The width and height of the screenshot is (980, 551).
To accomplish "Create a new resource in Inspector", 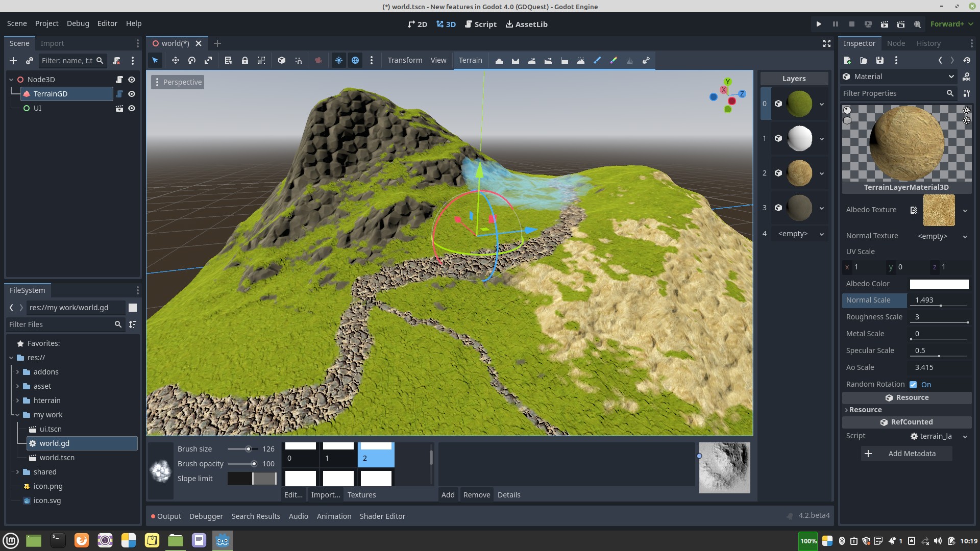I will pyautogui.click(x=847, y=60).
